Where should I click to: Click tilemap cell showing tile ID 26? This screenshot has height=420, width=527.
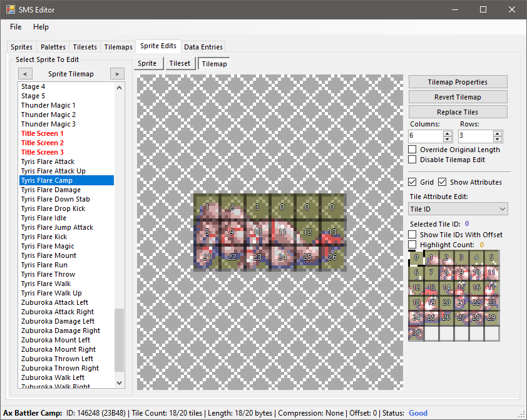click(332, 257)
